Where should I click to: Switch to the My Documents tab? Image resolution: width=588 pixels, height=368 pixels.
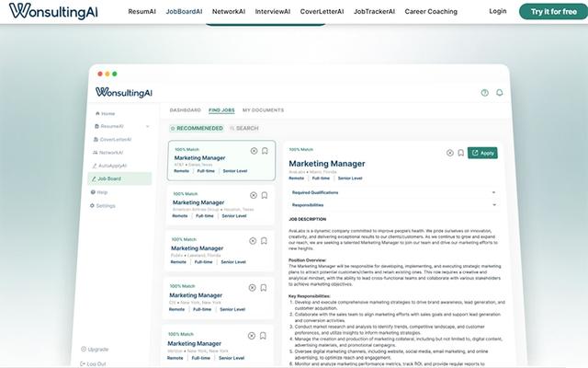click(263, 109)
